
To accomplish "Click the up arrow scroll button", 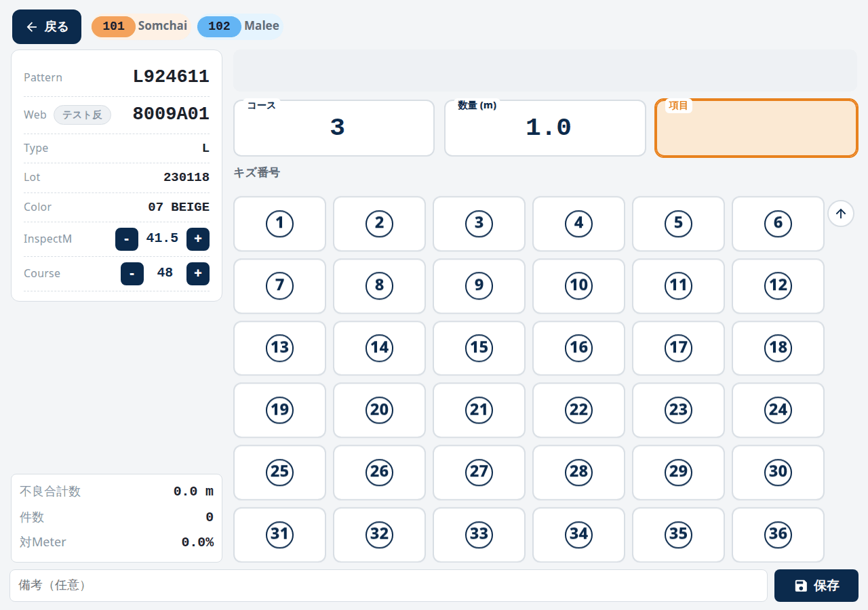I will 841,213.
